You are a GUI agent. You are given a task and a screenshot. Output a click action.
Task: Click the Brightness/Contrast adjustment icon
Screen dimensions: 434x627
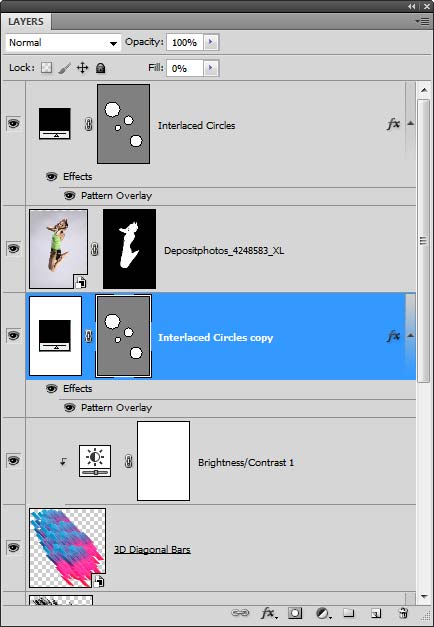coord(95,461)
